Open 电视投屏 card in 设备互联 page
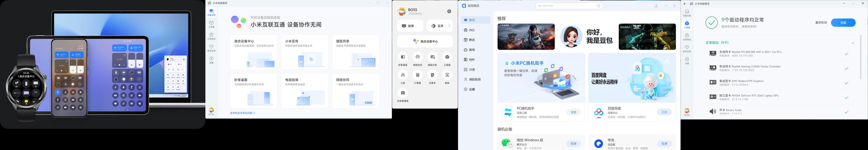The image size is (868, 150). click(x=305, y=91)
